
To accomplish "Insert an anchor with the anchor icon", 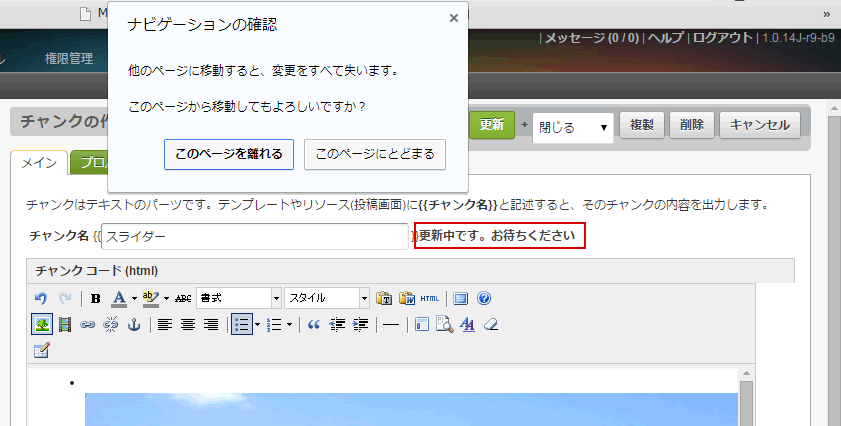I will pos(134,324).
